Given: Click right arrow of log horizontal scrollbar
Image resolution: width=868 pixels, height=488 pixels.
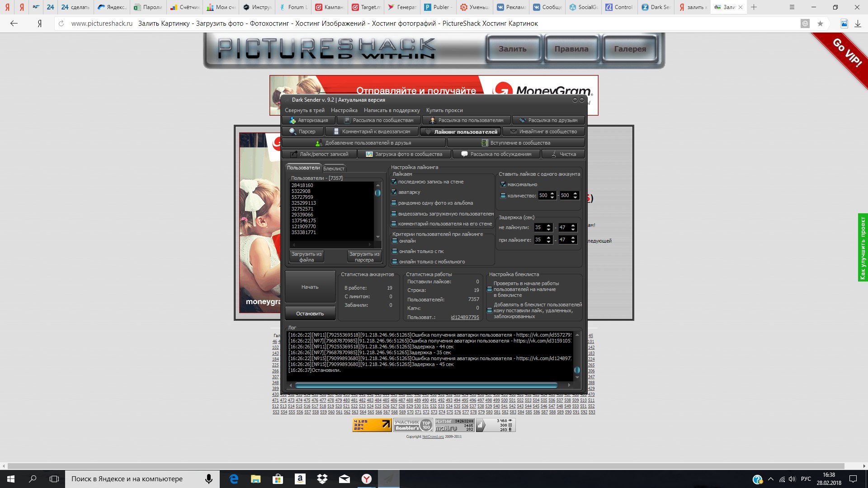Looking at the screenshot, I should pyautogui.click(x=569, y=385).
